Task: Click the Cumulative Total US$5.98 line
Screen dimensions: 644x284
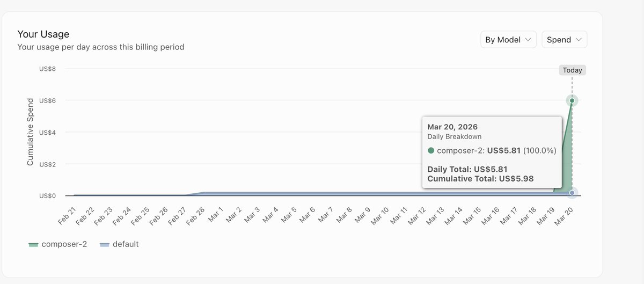Action: pos(481,179)
